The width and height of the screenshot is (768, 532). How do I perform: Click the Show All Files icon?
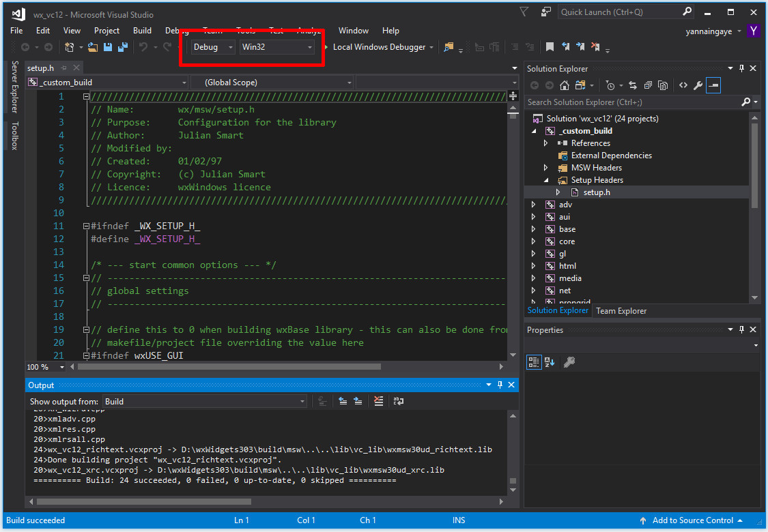pyautogui.click(x=663, y=85)
